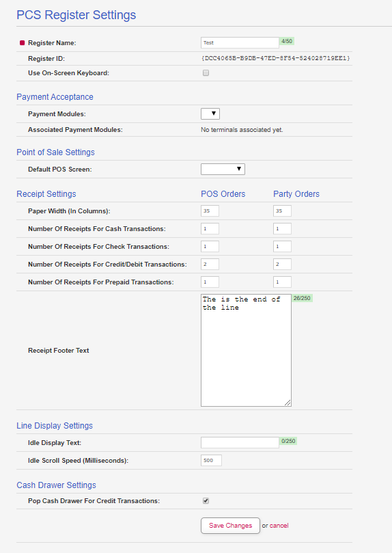Select POS Orders Paper Width field
This screenshot has height=553, width=392.
tap(210, 211)
